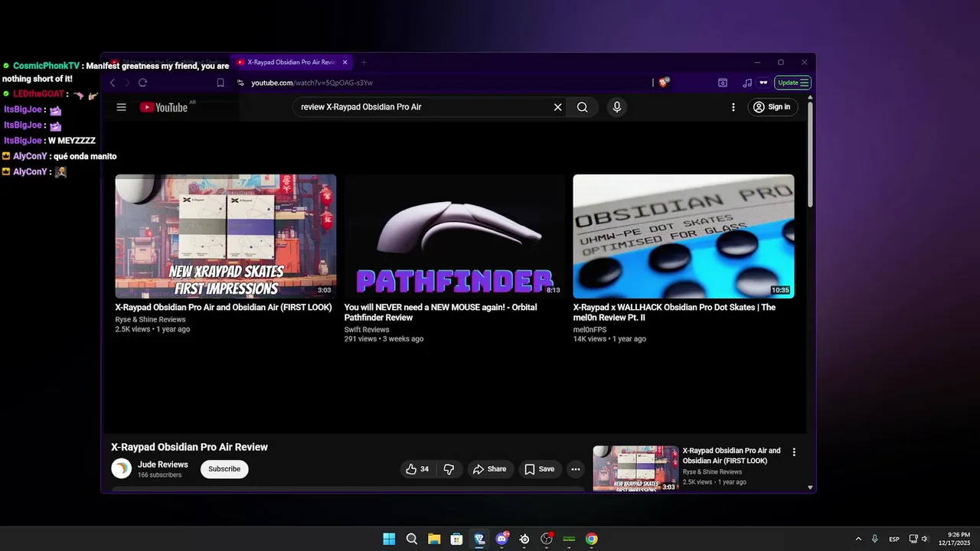Dislike this video

point(449,469)
